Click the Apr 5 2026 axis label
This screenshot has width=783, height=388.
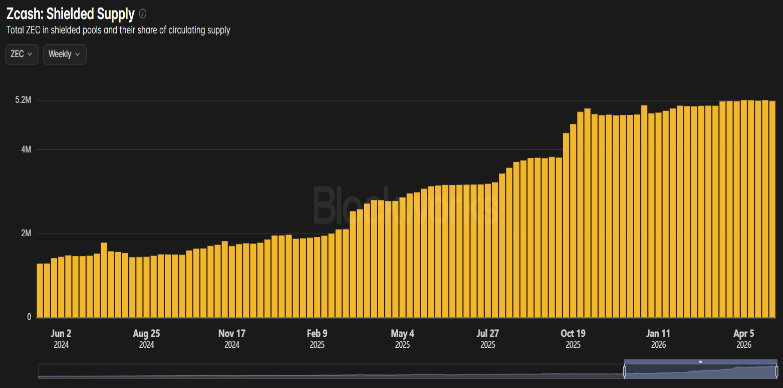[x=744, y=338]
